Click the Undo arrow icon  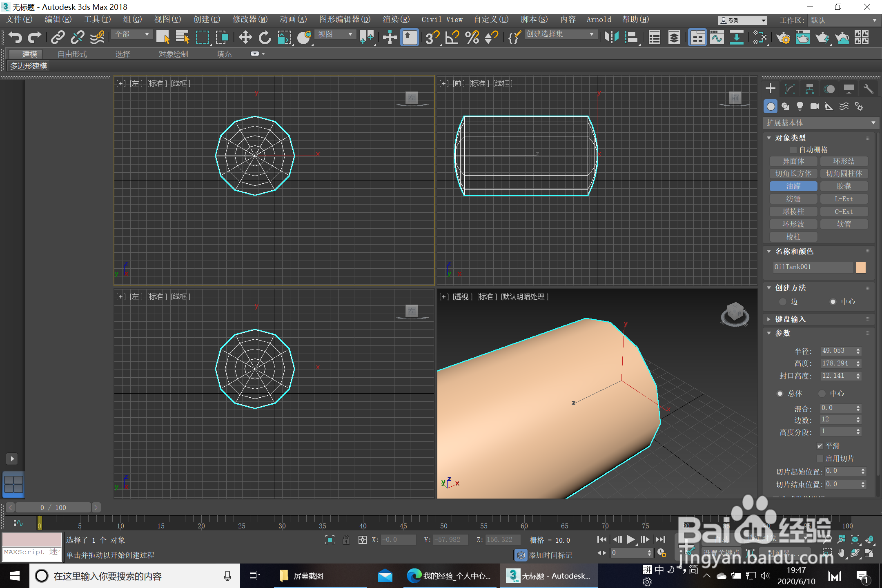[15, 38]
